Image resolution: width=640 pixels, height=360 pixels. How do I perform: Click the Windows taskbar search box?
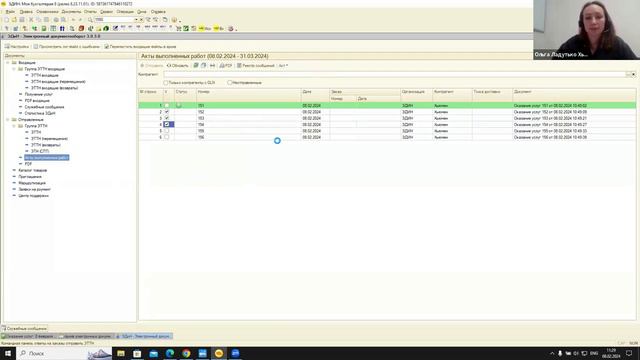tap(64, 353)
